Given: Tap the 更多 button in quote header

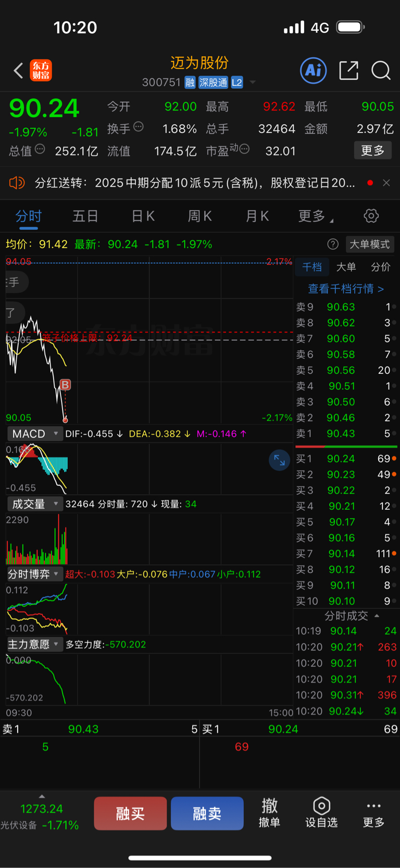Looking at the screenshot, I should coord(373,151).
